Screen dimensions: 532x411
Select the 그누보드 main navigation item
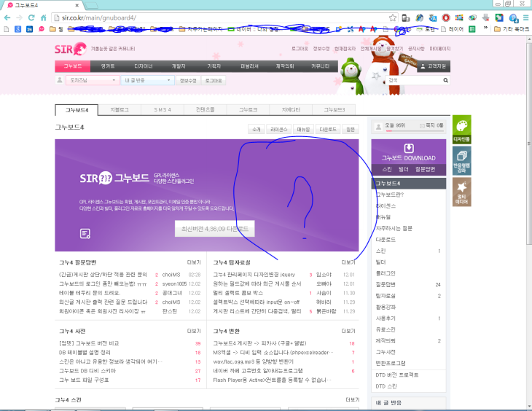(73, 66)
